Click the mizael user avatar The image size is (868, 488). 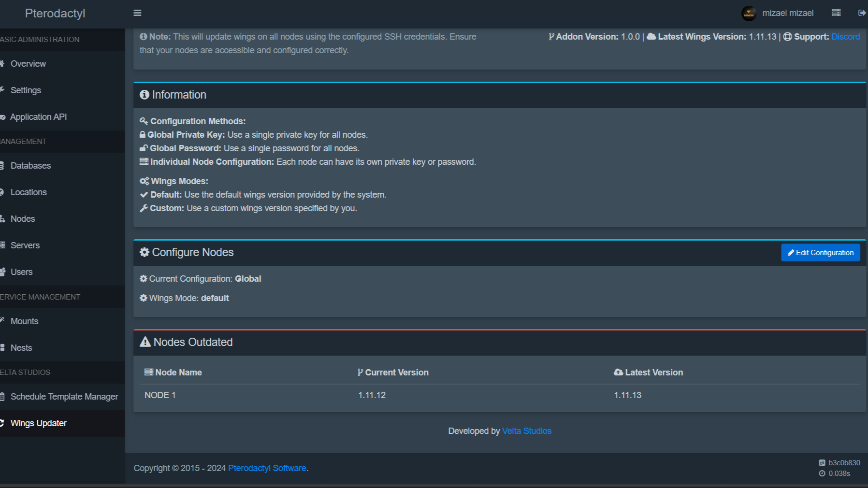[749, 14]
